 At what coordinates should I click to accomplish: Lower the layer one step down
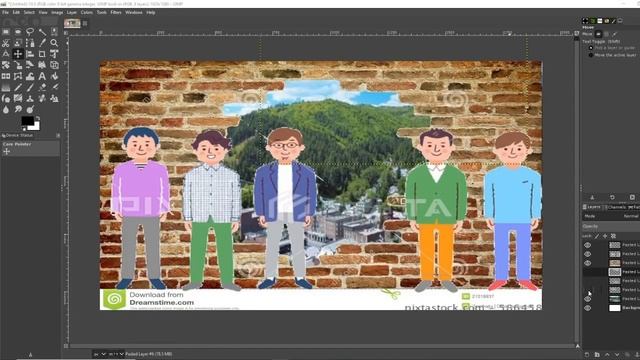(x=617, y=355)
